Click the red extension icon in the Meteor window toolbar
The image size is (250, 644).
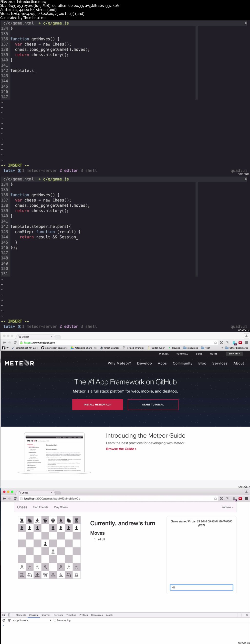[x=240, y=343]
